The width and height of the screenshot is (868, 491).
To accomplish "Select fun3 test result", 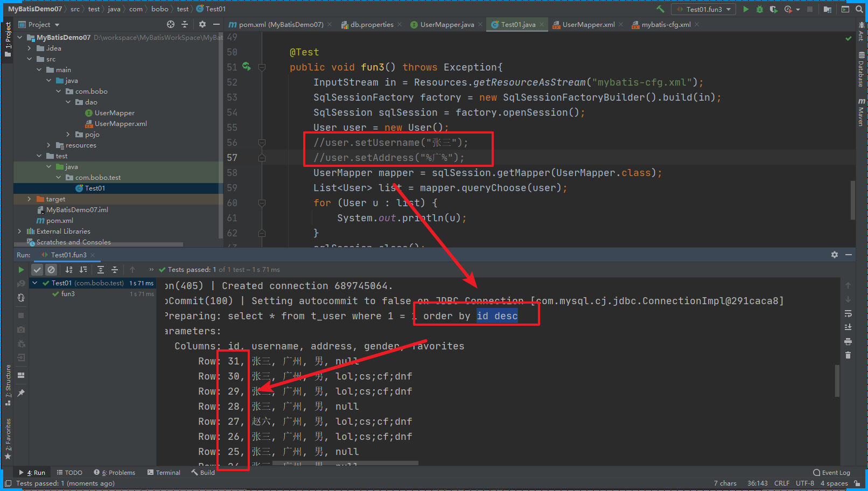I will (68, 294).
